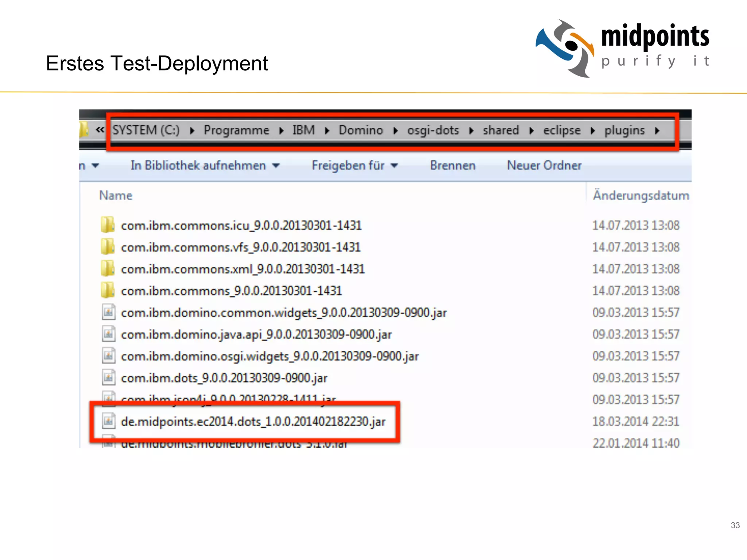Show hidden breadcrumb path with double chevron

click(100, 129)
